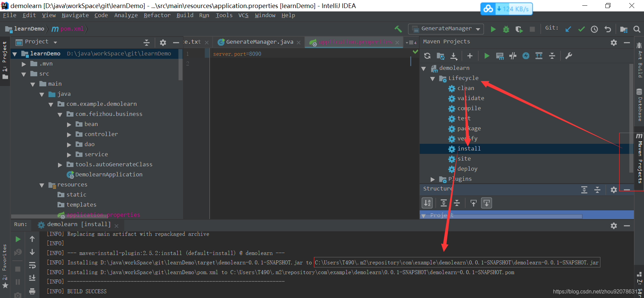The height and width of the screenshot is (298, 644).
Task: Click the up stack trace arrow
Action: point(32,239)
